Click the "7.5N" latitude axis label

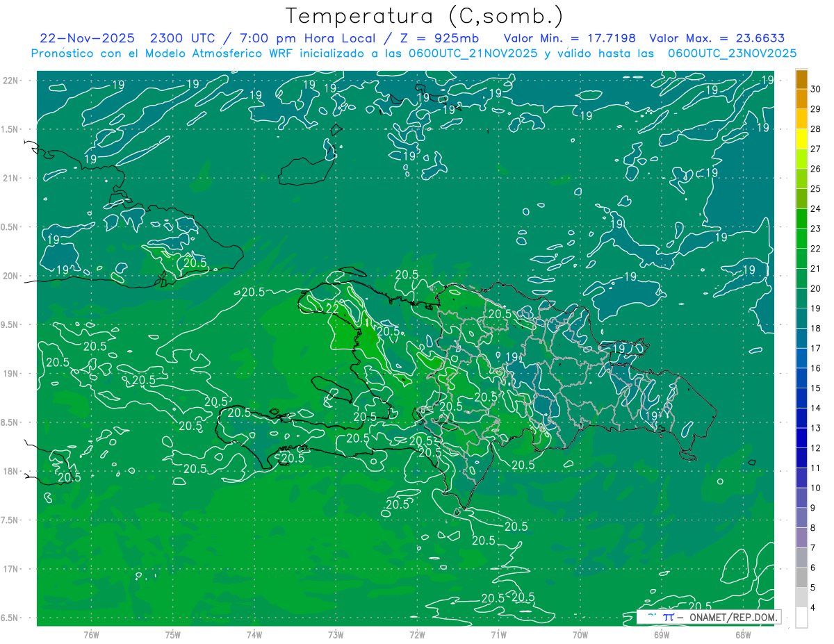coord(10,520)
